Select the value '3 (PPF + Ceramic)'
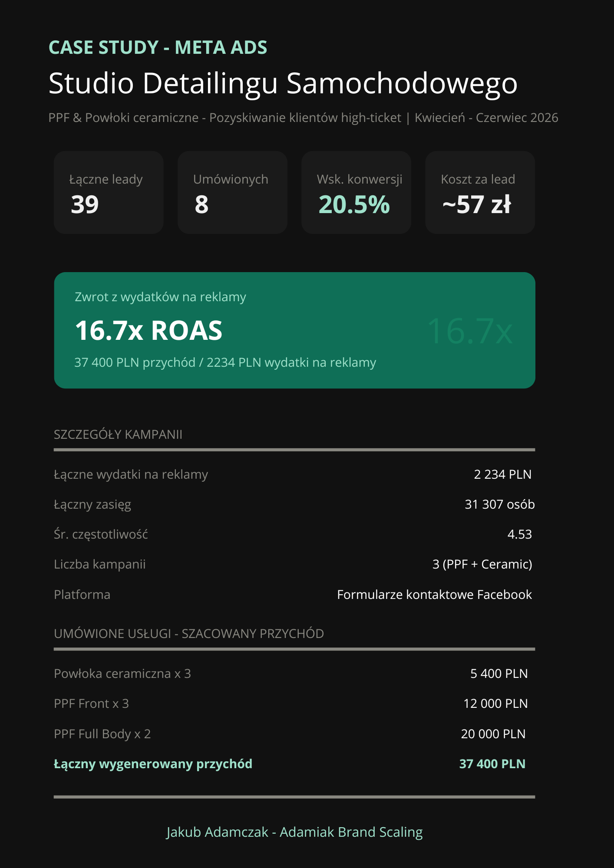Screen dimensions: 614x868 point(482,564)
